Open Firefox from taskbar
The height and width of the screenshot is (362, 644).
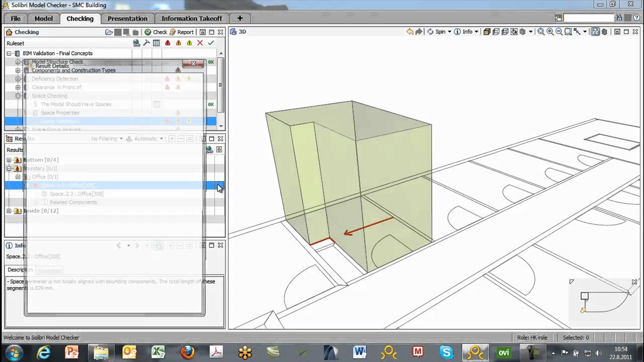[188, 352]
